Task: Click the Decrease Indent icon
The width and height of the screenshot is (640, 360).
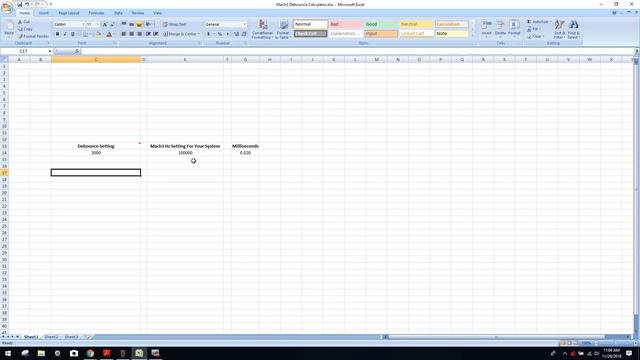Action: pos(148,34)
